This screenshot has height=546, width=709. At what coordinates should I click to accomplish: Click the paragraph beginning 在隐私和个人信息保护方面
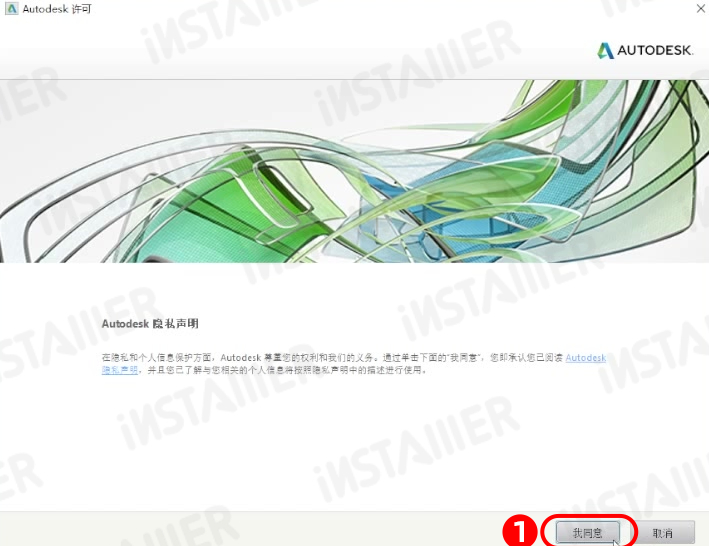[x=354, y=364]
